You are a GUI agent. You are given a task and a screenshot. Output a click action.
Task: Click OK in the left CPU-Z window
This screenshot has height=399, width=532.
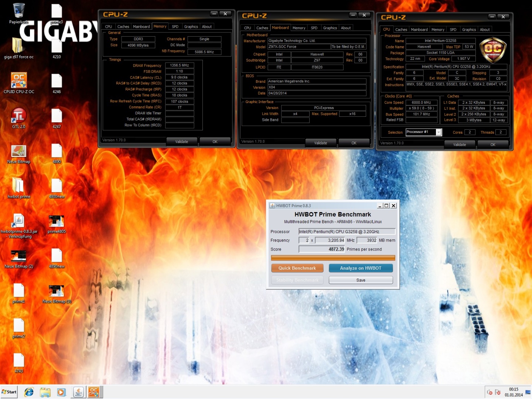click(215, 141)
